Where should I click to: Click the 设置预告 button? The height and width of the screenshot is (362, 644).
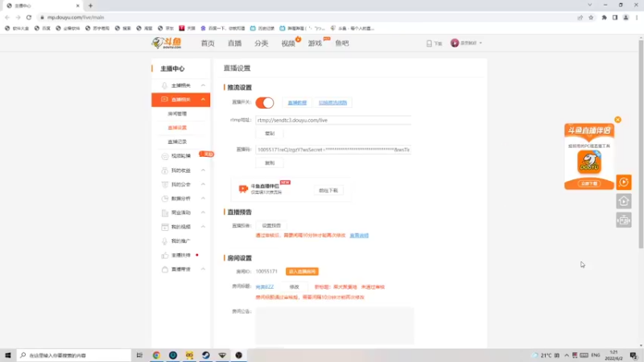pyautogui.click(x=271, y=225)
